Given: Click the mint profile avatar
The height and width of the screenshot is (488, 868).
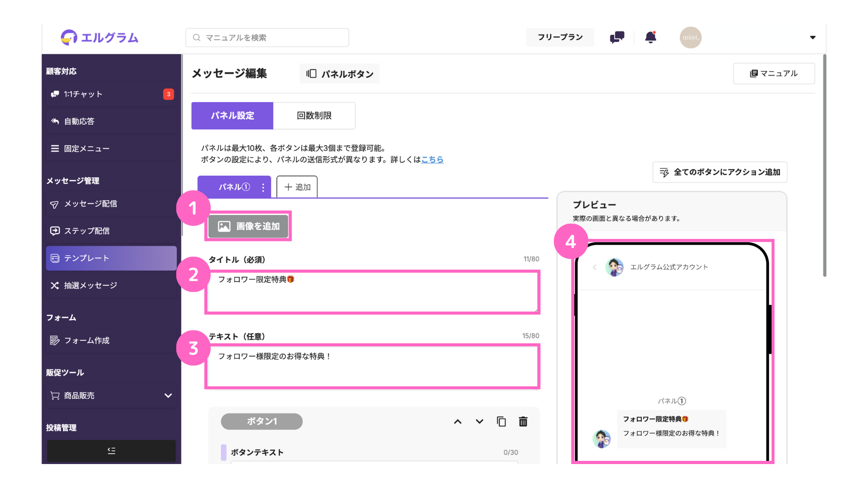Looking at the screenshot, I should pyautogui.click(x=690, y=38).
